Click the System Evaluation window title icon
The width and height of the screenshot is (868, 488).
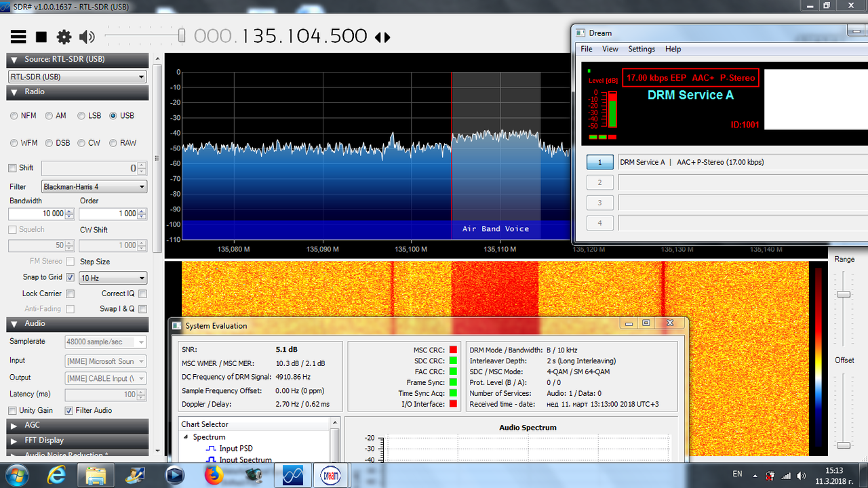pos(177,325)
